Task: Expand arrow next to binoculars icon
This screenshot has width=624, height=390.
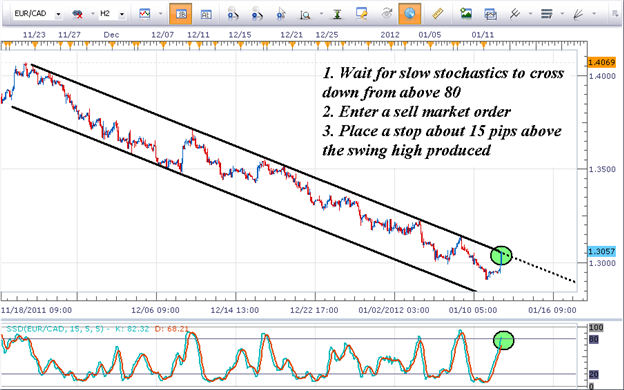Action: pyautogui.click(x=92, y=14)
